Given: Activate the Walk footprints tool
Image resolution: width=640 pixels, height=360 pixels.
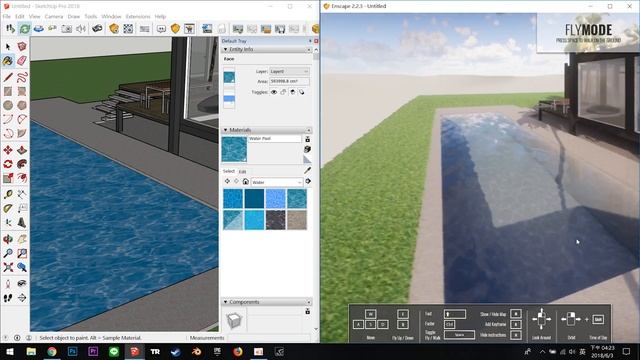Looking at the screenshot, I should coord(8,298).
